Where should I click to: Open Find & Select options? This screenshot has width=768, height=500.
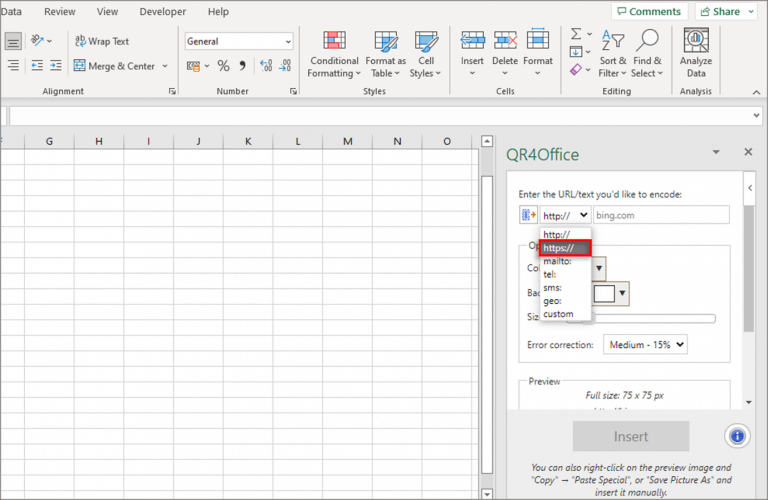pyautogui.click(x=647, y=54)
